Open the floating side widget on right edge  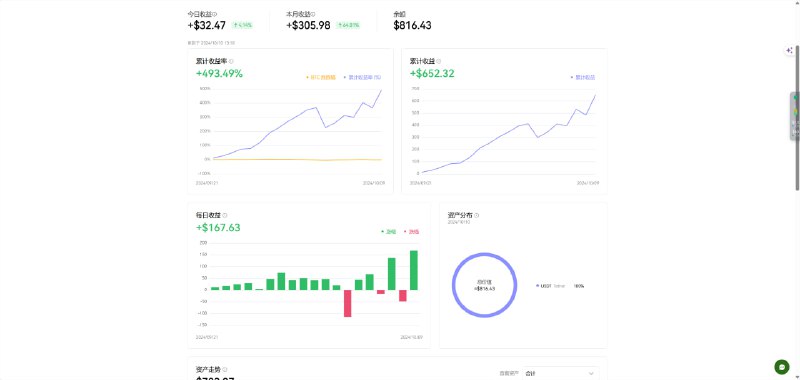[794, 116]
